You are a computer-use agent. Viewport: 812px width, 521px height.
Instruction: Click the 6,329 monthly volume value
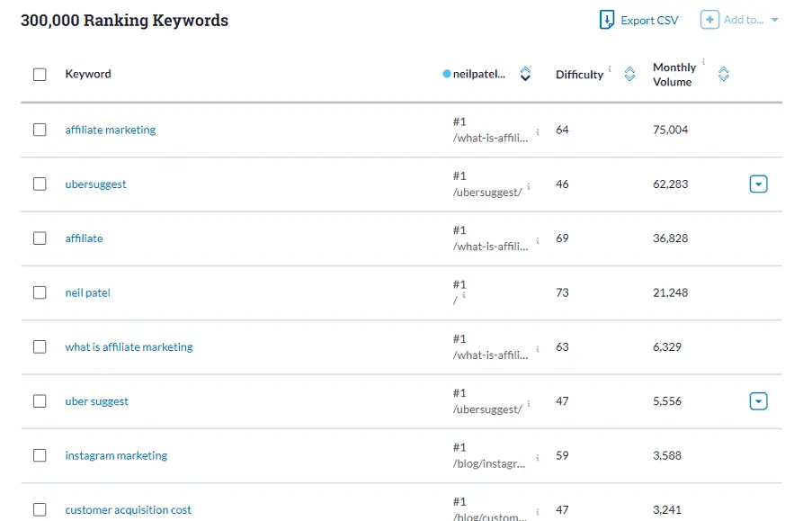coord(667,346)
